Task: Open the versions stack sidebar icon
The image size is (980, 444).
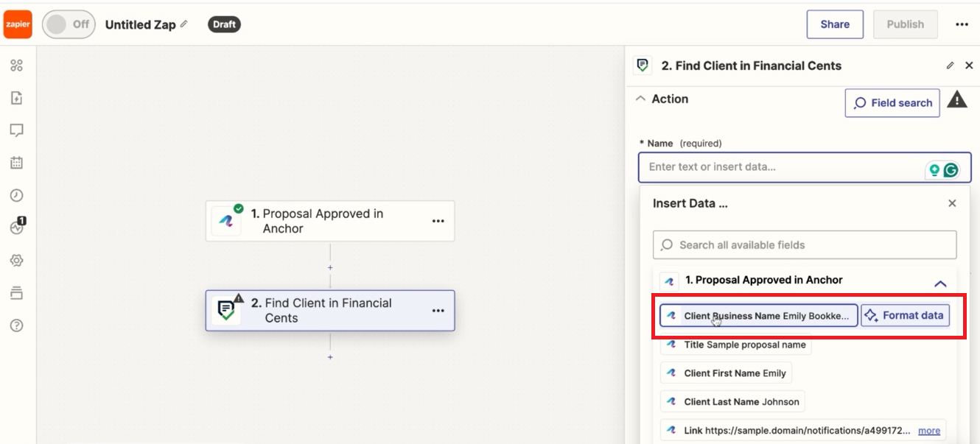Action: tap(17, 293)
